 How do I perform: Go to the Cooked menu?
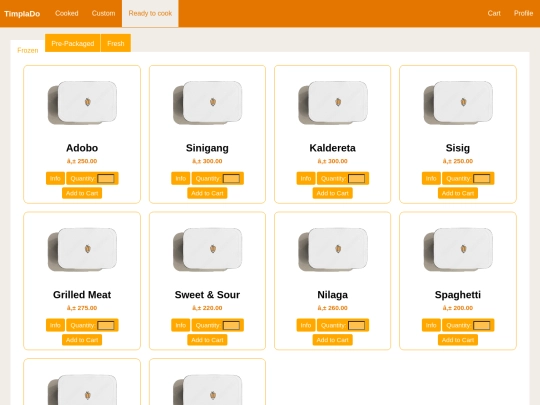tap(67, 13)
